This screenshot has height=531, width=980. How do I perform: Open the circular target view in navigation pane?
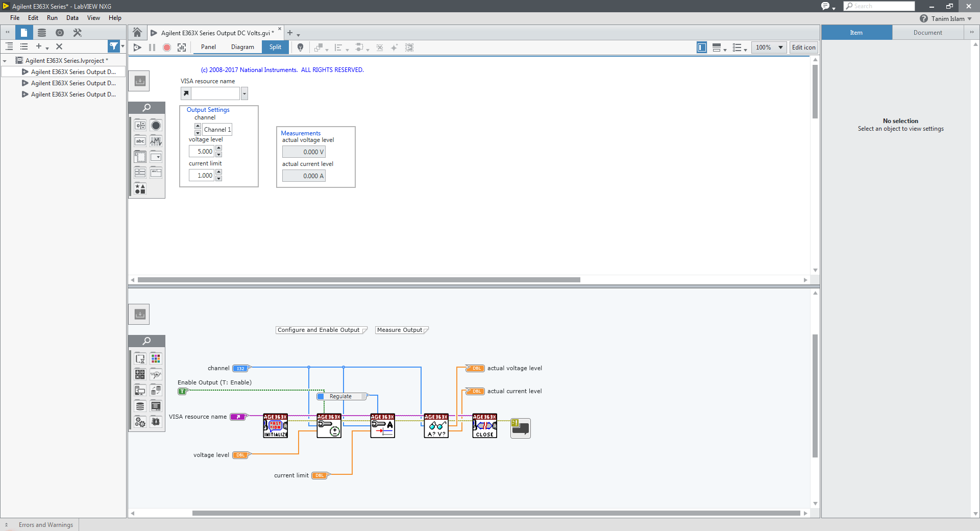point(60,33)
